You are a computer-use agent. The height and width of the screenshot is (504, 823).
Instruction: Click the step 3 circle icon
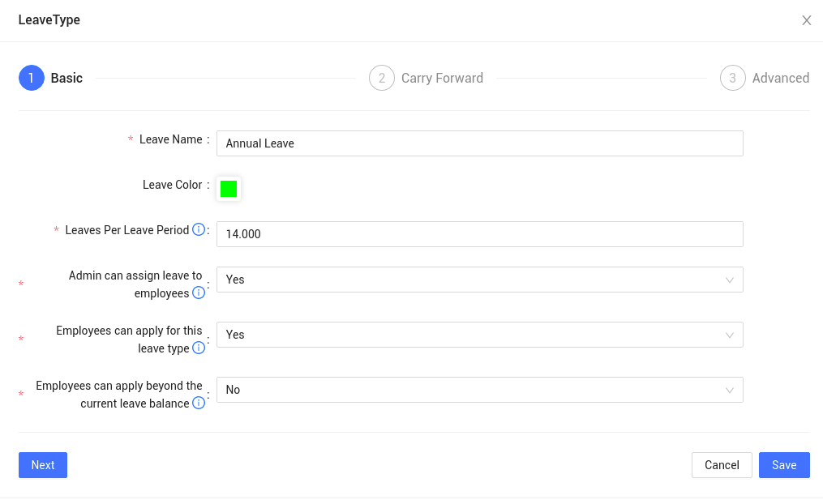[x=732, y=78]
